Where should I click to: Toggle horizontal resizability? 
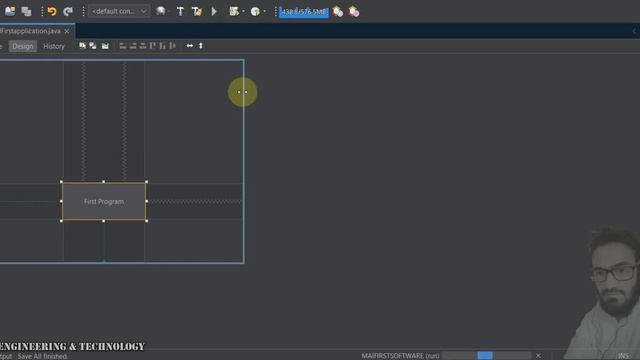point(190,46)
